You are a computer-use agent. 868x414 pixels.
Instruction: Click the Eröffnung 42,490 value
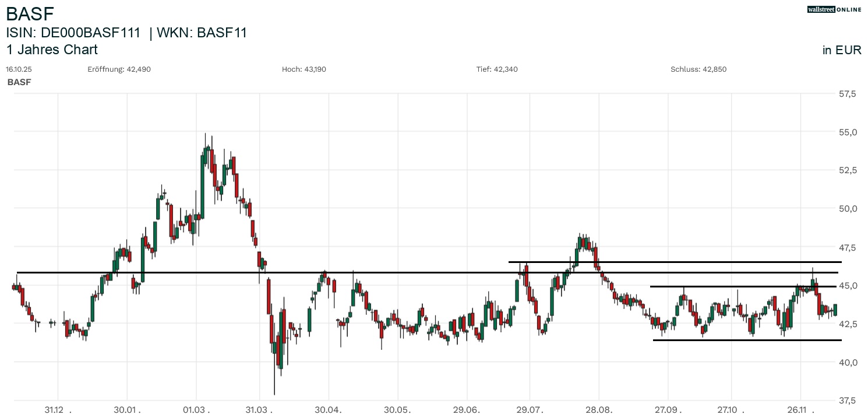(119, 69)
